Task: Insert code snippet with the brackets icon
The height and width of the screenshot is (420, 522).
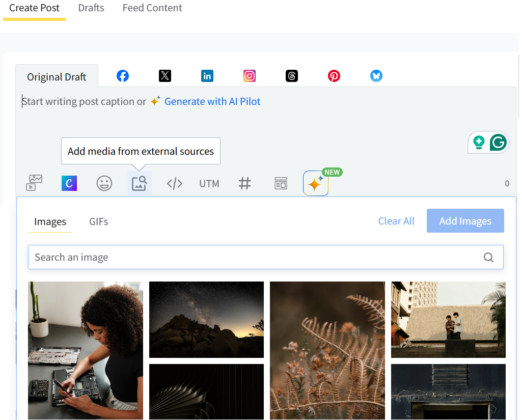Action: [x=175, y=184]
